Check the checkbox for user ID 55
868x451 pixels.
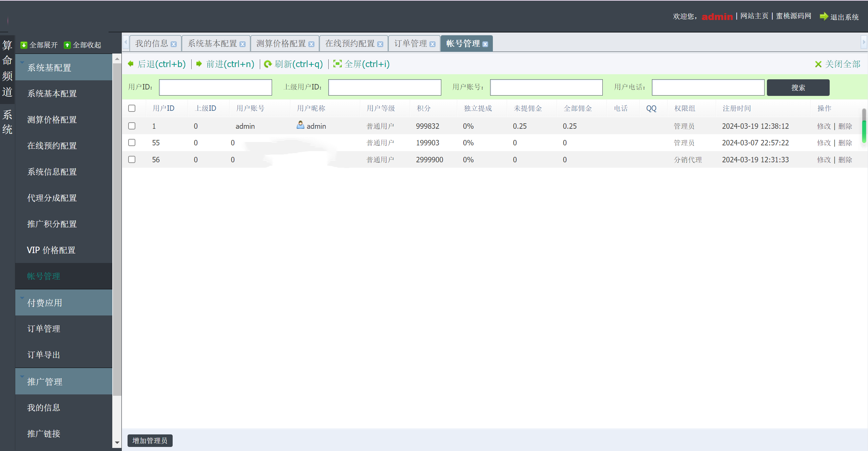click(132, 143)
